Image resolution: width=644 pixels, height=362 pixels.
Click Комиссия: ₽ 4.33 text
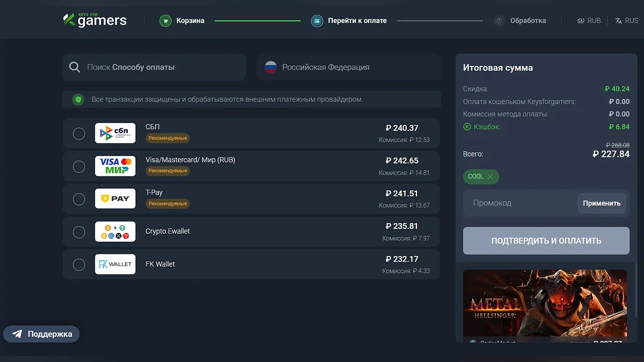[406, 271]
